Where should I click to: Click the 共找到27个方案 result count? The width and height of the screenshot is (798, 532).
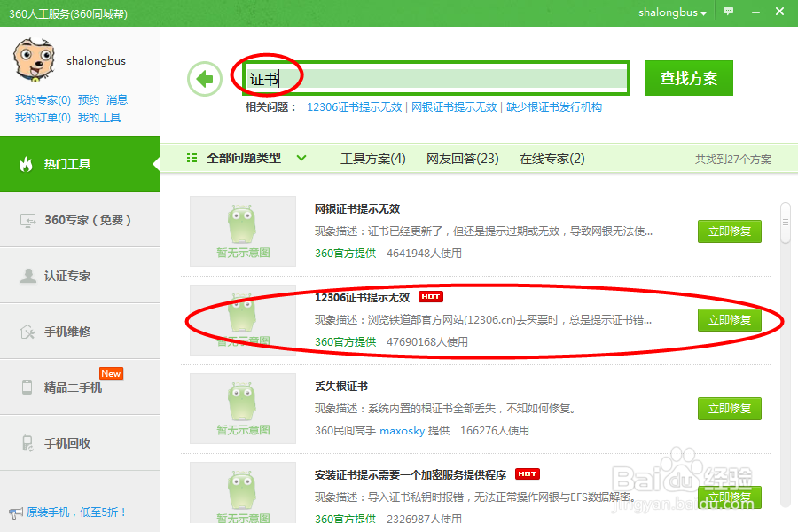tap(733, 160)
